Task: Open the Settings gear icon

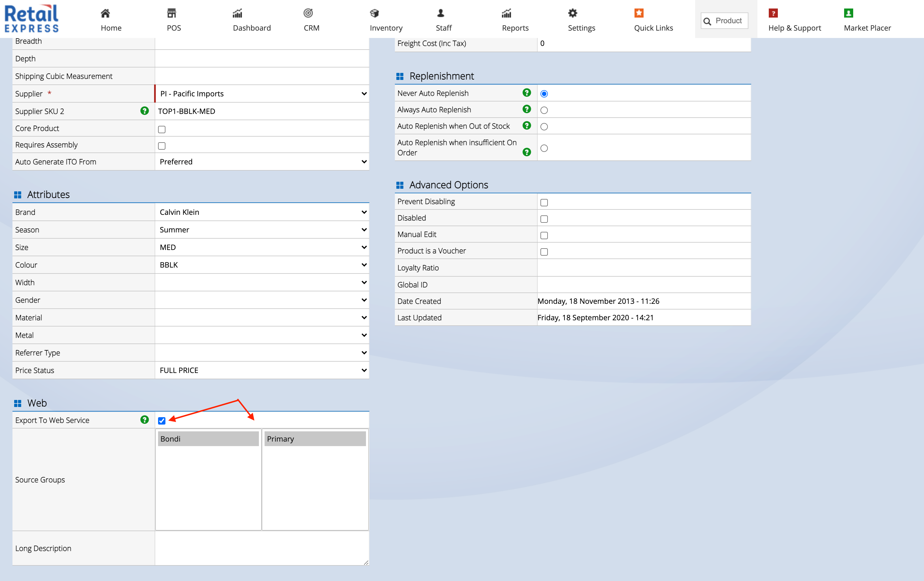Action: pos(572,13)
